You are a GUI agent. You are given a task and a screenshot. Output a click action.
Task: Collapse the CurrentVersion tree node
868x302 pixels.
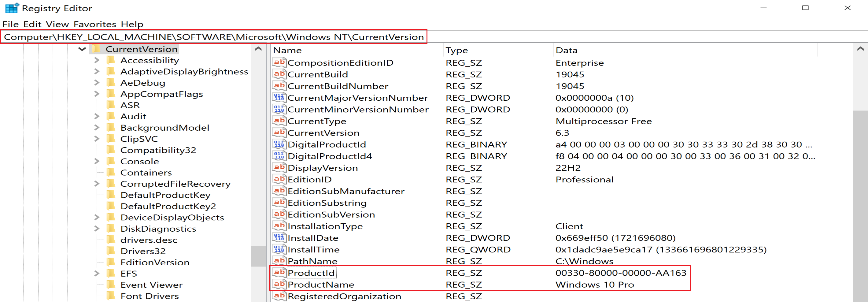click(82, 49)
